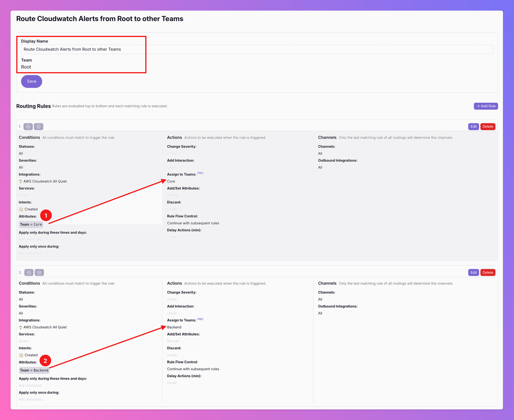Screen dimensions: 514x420
Task: Move rule 1 down with arrow icon
Action: click(x=38, y=126)
